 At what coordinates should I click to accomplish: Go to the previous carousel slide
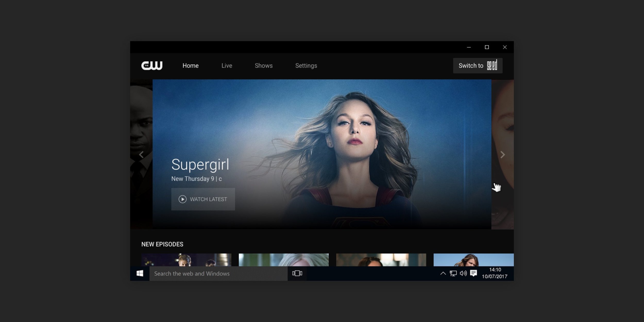point(141,155)
